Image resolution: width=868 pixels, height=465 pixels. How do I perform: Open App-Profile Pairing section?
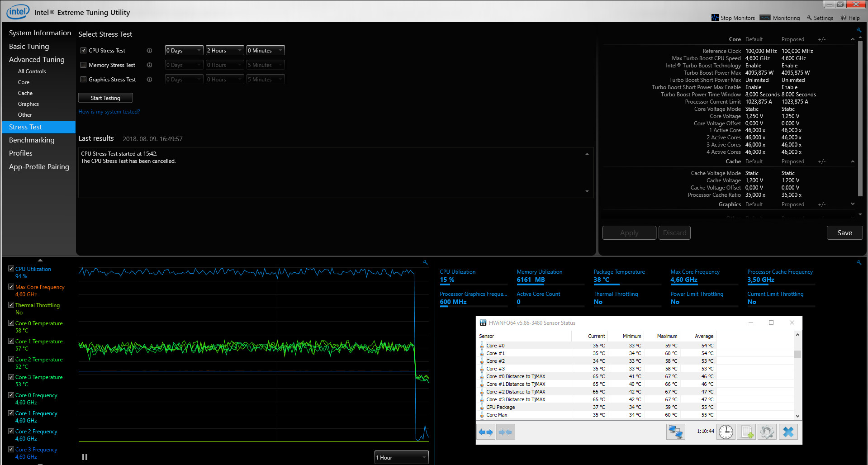[x=39, y=167]
